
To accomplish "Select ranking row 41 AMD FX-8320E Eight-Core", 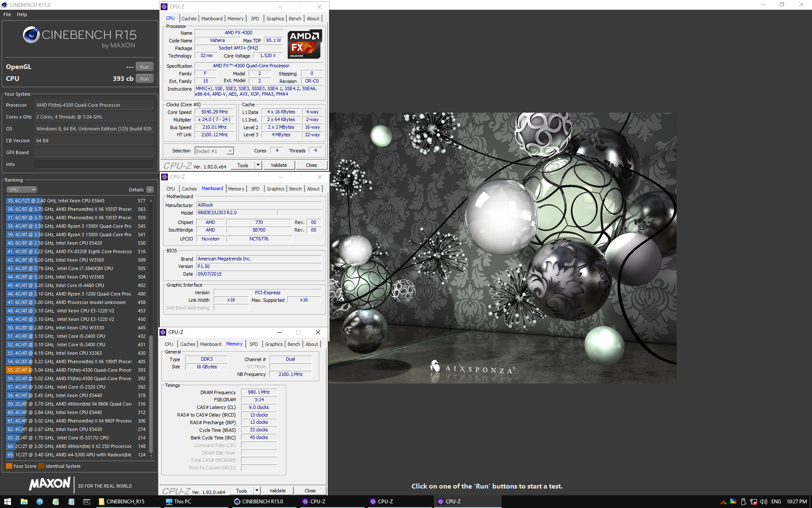I will point(77,251).
